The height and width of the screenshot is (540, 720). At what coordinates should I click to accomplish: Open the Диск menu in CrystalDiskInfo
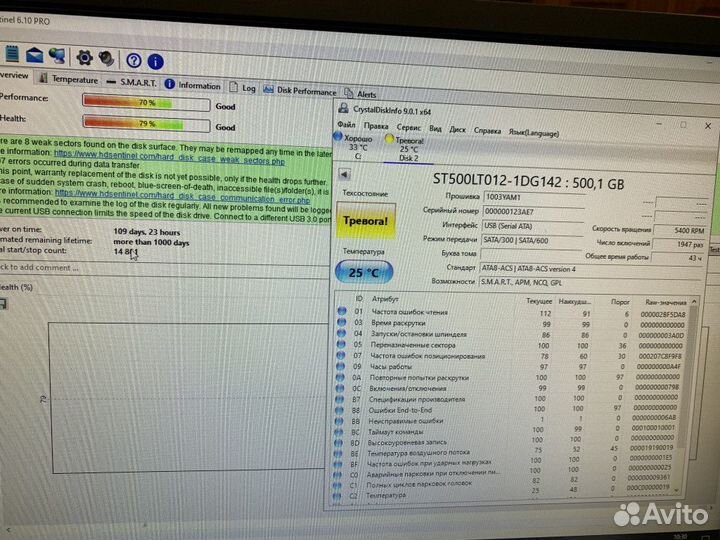457,129
